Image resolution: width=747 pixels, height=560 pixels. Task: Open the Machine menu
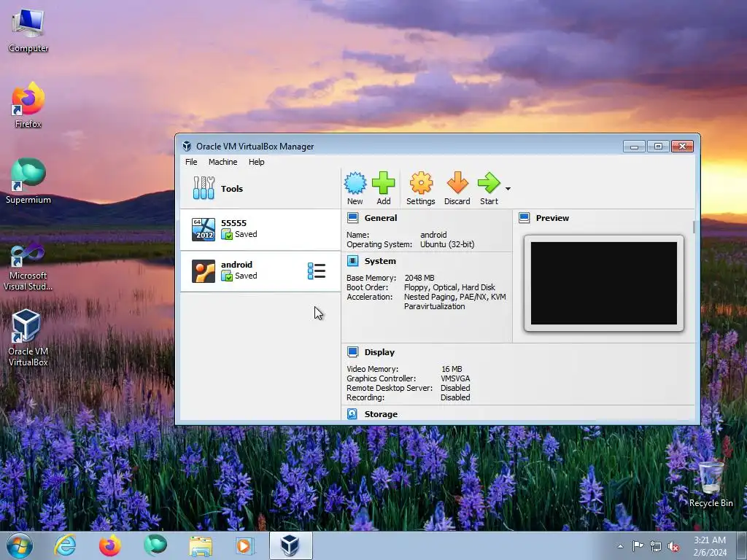click(222, 162)
